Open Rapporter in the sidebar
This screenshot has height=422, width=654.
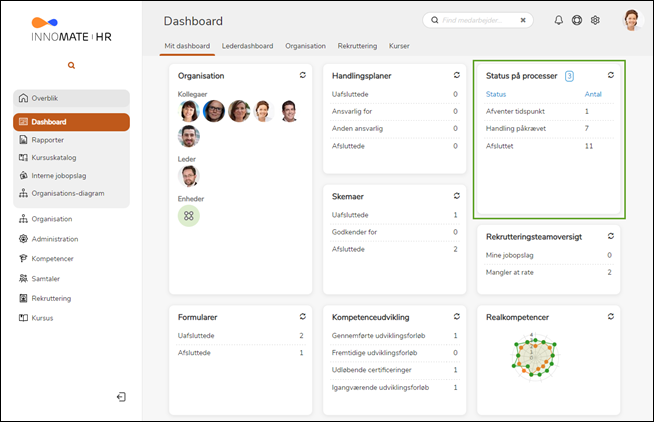47,140
